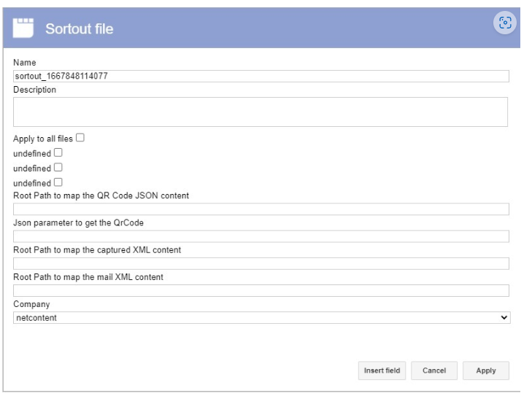Open the Company dropdown showing netcontent
532x396 pixels.
[261, 318]
